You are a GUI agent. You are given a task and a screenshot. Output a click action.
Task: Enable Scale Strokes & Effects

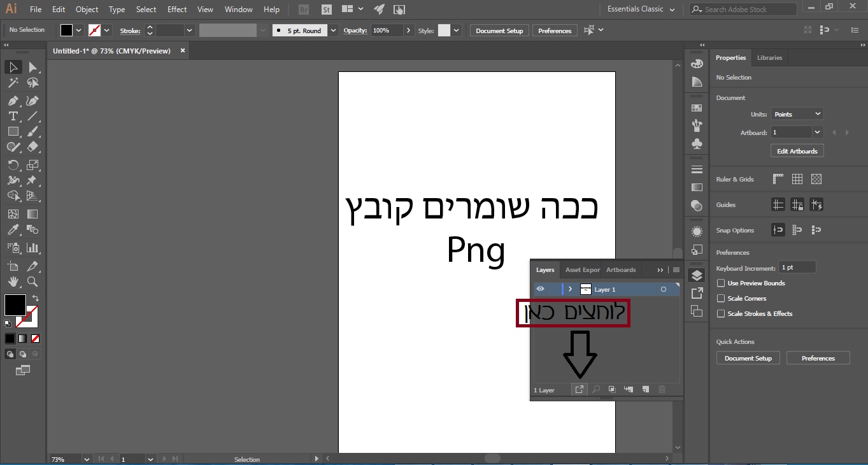(x=720, y=313)
